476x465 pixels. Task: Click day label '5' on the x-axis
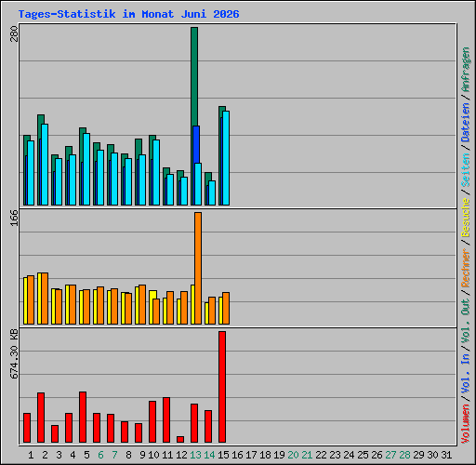[86, 455]
